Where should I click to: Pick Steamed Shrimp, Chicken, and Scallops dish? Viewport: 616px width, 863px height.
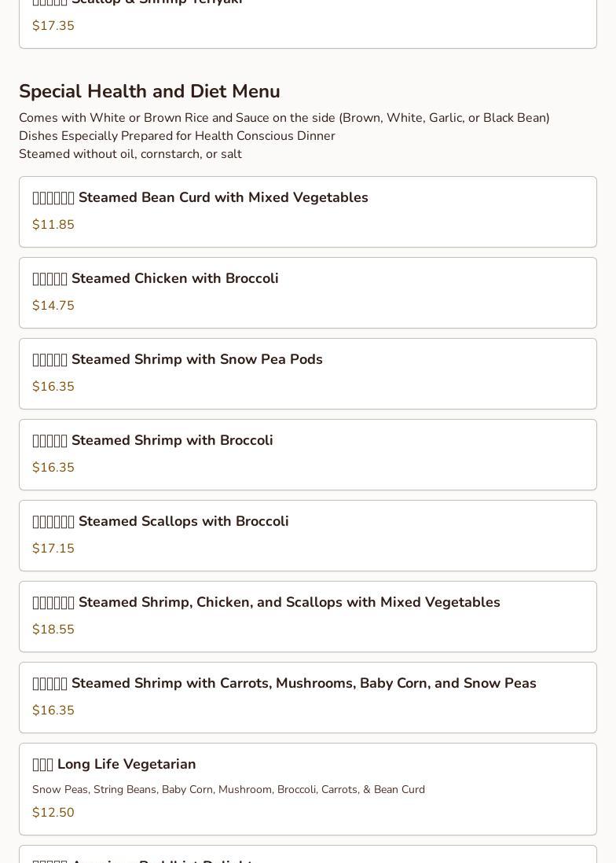[x=308, y=616]
